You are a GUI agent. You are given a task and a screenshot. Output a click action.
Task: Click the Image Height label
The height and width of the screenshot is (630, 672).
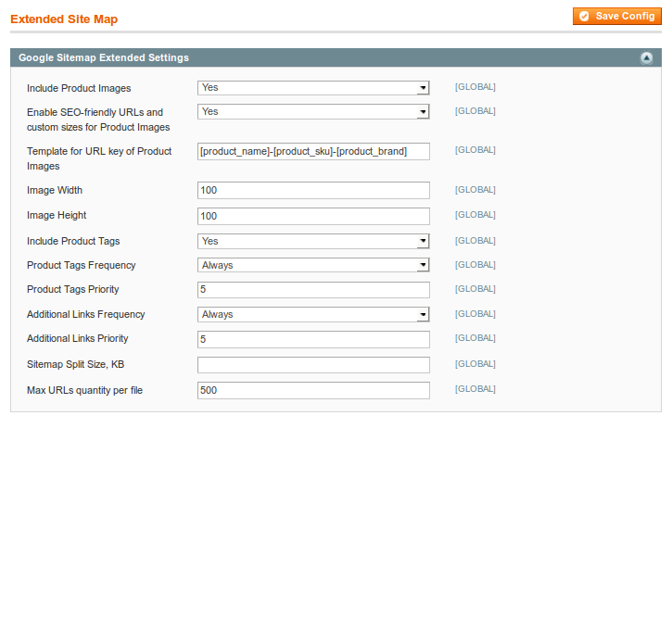click(57, 216)
